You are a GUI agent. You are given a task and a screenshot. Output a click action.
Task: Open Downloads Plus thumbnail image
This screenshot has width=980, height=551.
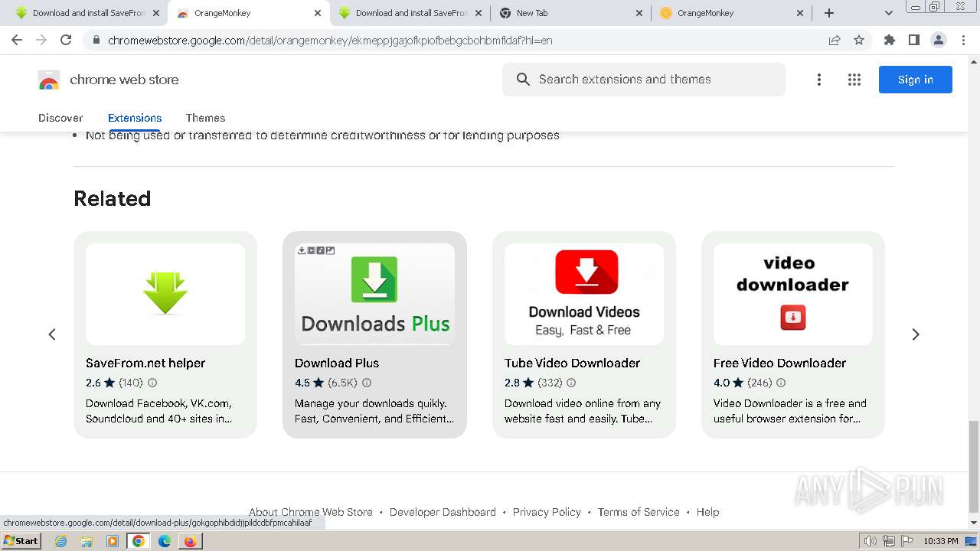(374, 294)
